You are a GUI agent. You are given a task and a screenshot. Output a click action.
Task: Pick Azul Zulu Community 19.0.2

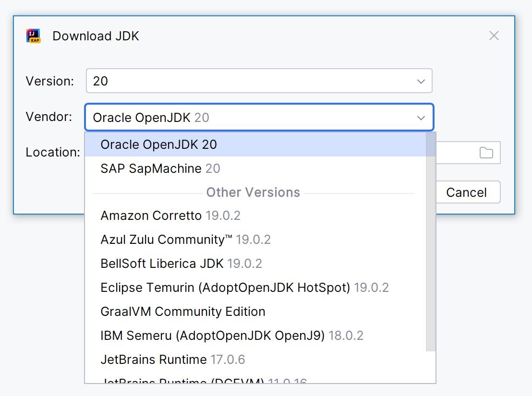click(x=255, y=240)
